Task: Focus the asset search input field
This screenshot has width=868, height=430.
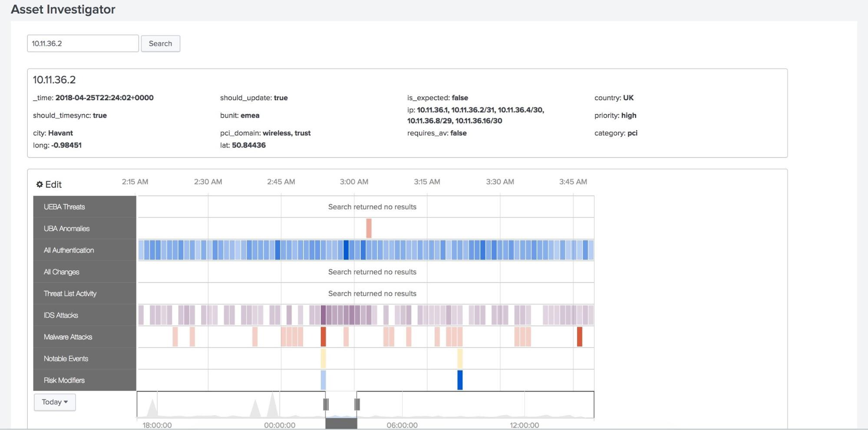Action: [83, 43]
